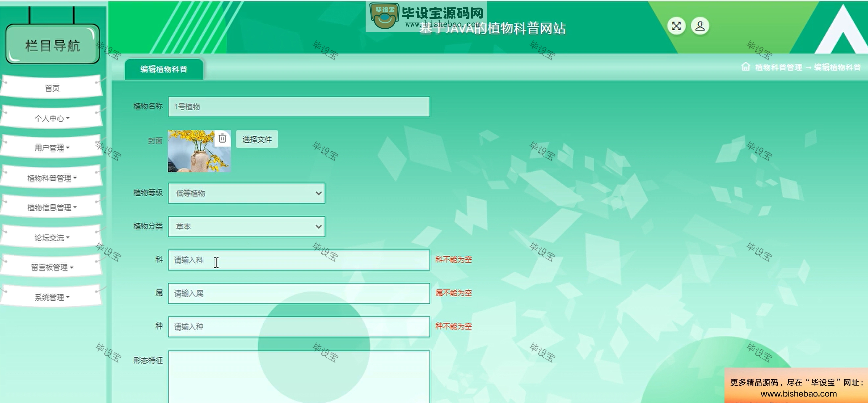This screenshot has width=868, height=403.
Task: Expand the 植物科普管理 menu
Action: [x=52, y=177]
